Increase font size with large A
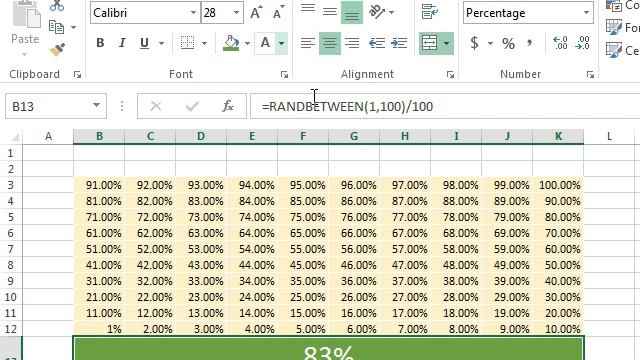The height and width of the screenshot is (360, 640). coord(256,13)
